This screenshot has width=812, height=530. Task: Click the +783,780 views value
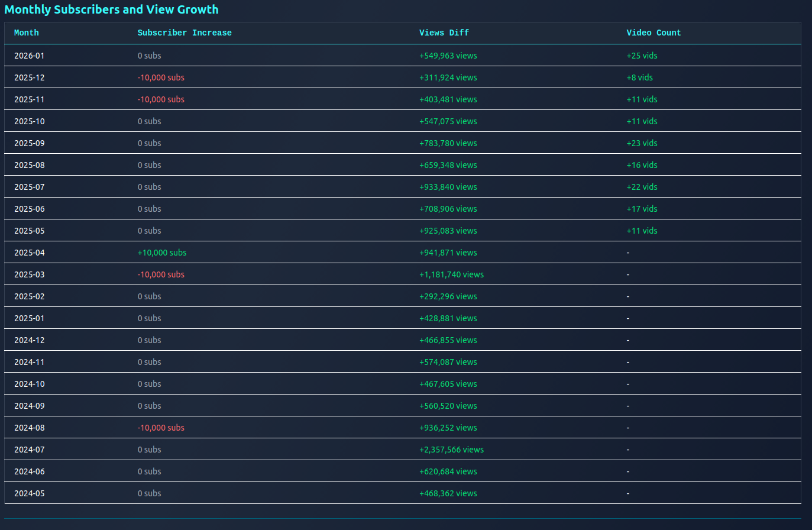click(448, 143)
